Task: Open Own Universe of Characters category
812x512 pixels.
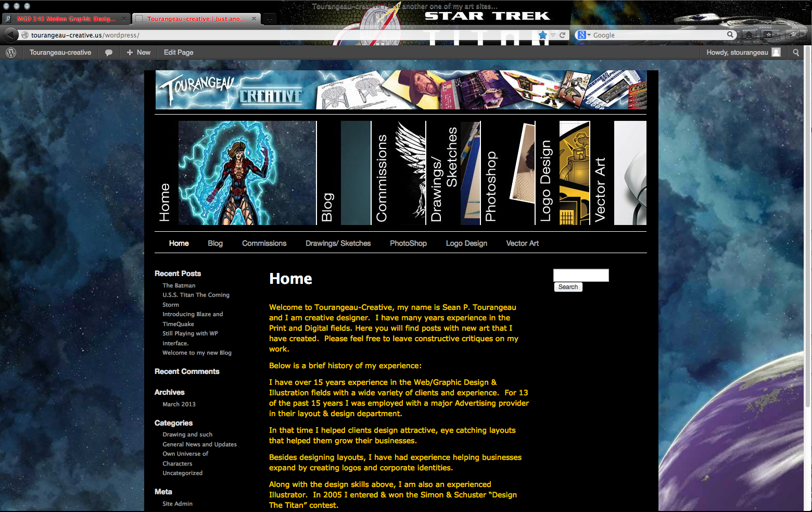Action: [185, 458]
